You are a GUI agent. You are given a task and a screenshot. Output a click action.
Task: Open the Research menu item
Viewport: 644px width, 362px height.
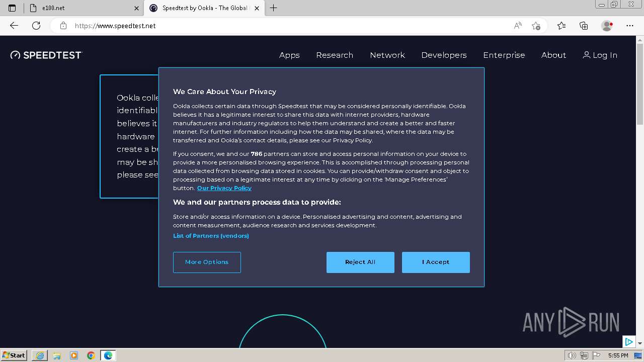[335, 55]
